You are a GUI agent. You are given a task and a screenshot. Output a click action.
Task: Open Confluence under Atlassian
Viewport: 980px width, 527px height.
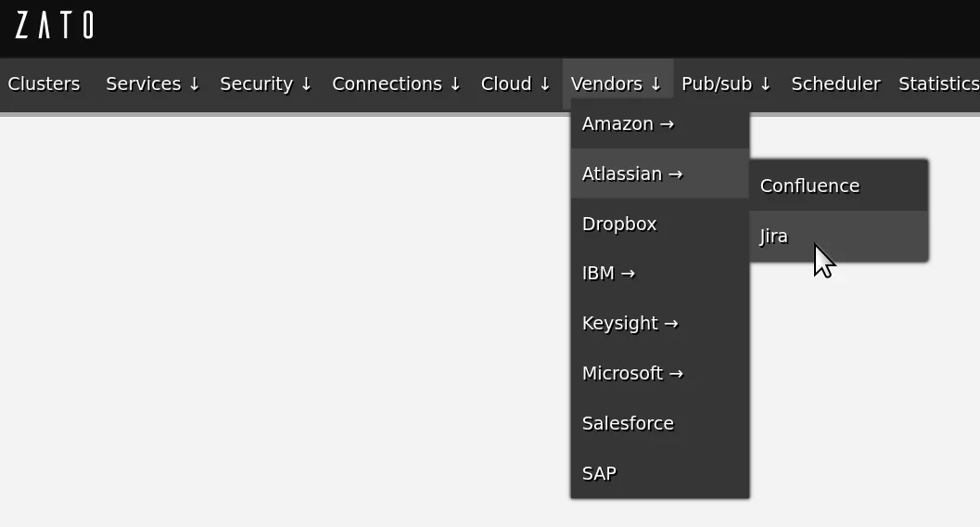(809, 186)
